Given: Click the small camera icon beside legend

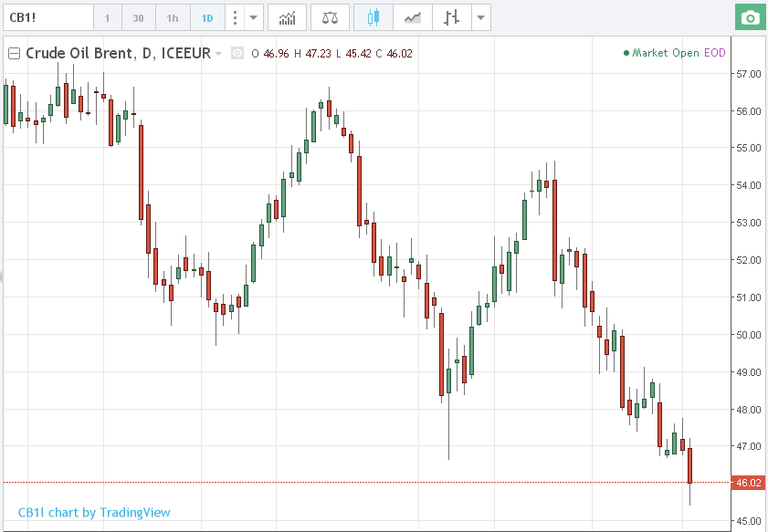Looking at the screenshot, I should (237, 53).
